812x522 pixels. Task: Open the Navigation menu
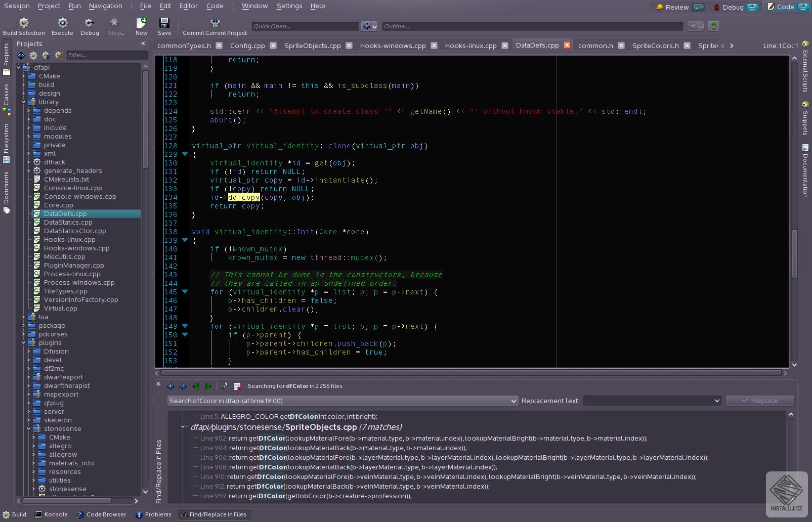pyautogui.click(x=106, y=6)
